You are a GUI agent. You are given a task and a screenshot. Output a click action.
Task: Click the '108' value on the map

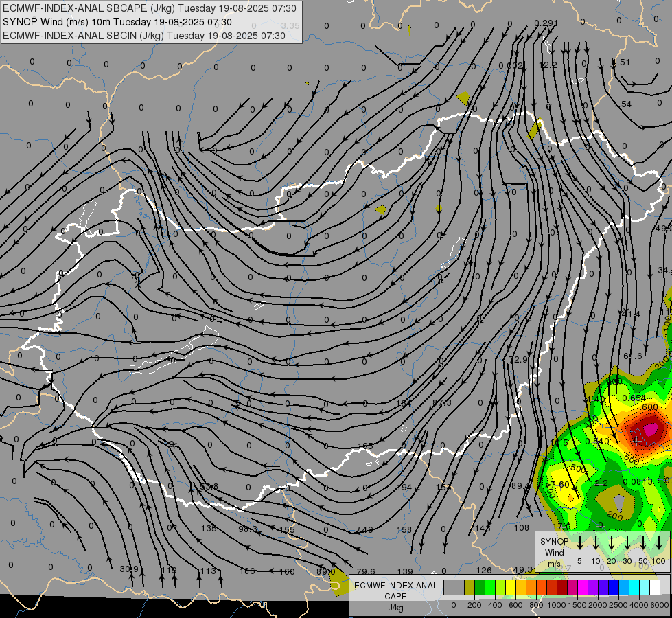pos(522,528)
